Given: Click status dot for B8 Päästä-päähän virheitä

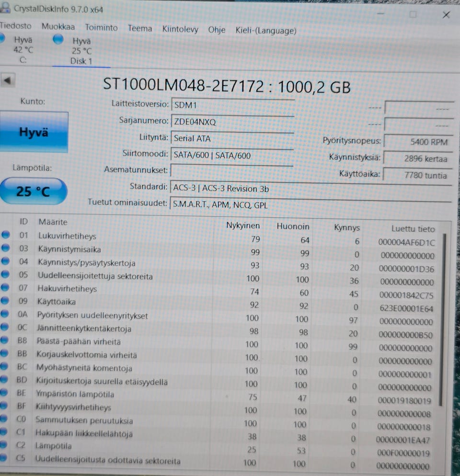Looking at the screenshot, I should pos(4,340).
